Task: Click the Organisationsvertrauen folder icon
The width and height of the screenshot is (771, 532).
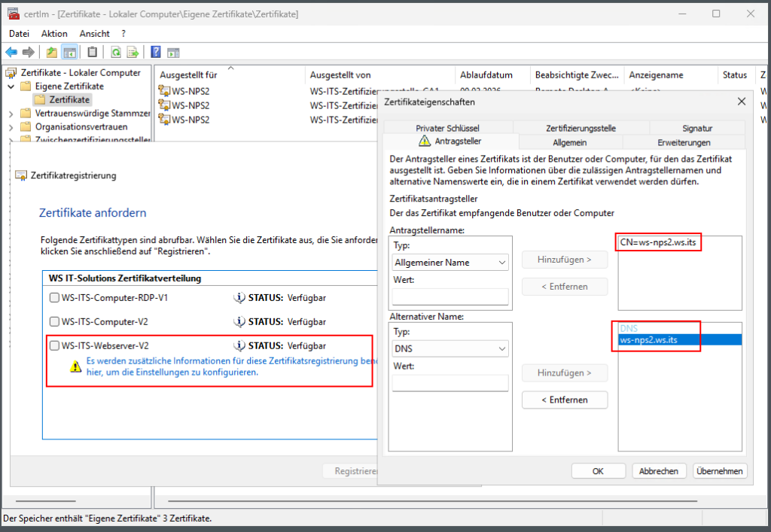Action: tap(26, 126)
